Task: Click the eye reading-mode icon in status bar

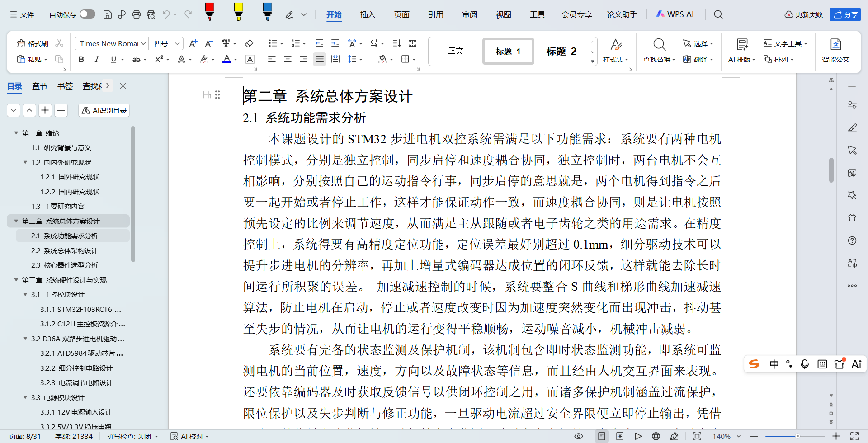Action: point(579,436)
